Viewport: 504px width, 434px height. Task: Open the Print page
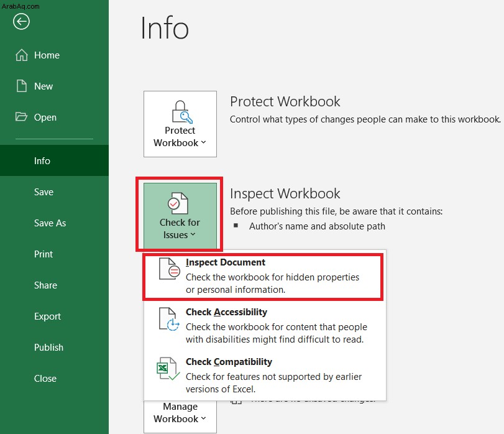54,254
